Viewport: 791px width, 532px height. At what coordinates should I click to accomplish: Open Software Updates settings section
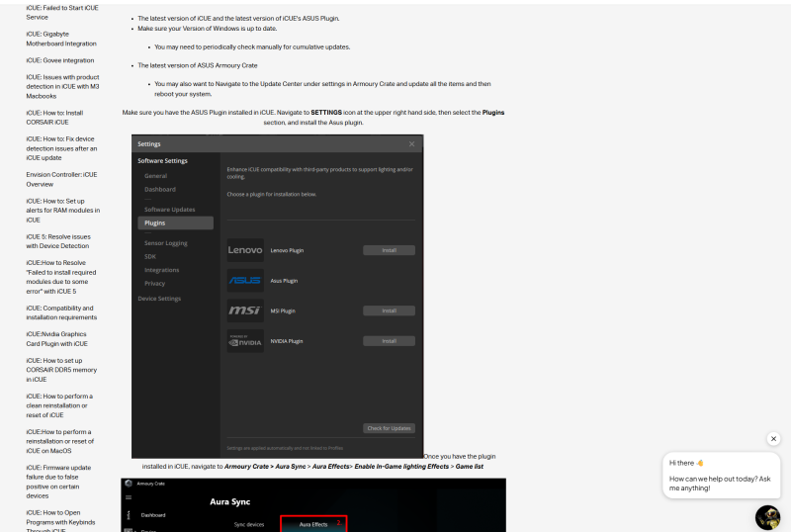[169, 210]
